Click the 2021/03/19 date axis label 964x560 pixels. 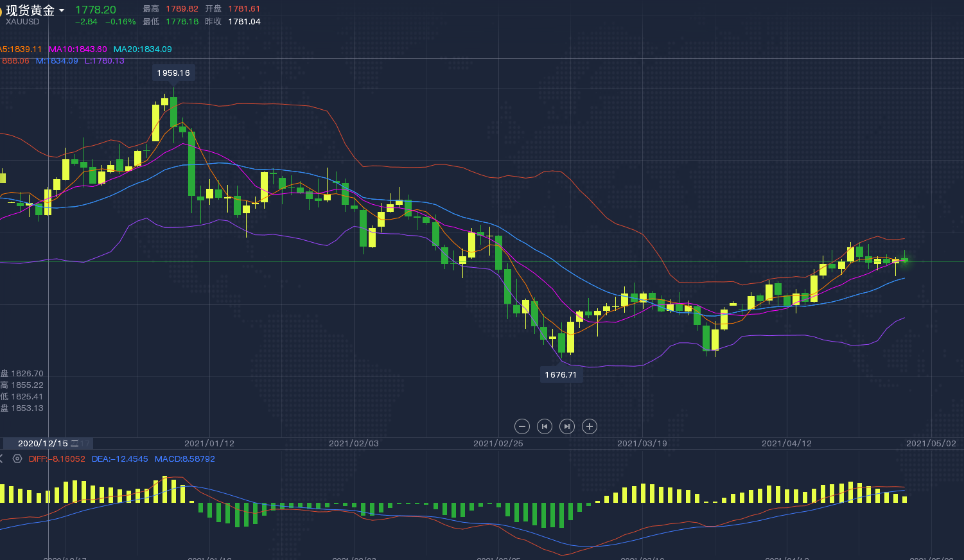point(642,444)
